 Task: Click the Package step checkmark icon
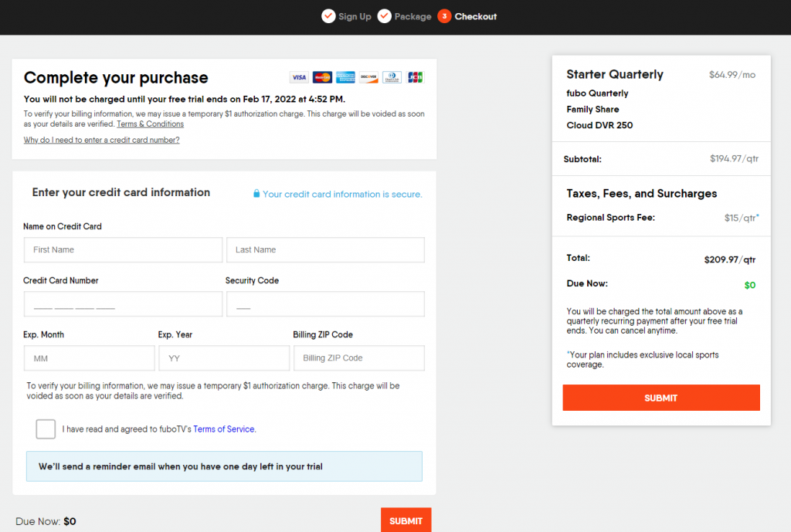pyautogui.click(x=385, y=16)
